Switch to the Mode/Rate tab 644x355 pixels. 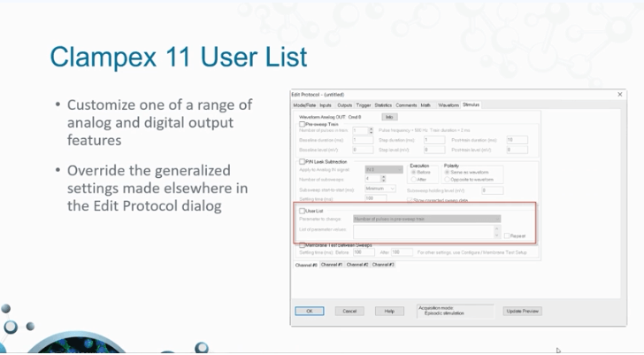pos(304,105)
